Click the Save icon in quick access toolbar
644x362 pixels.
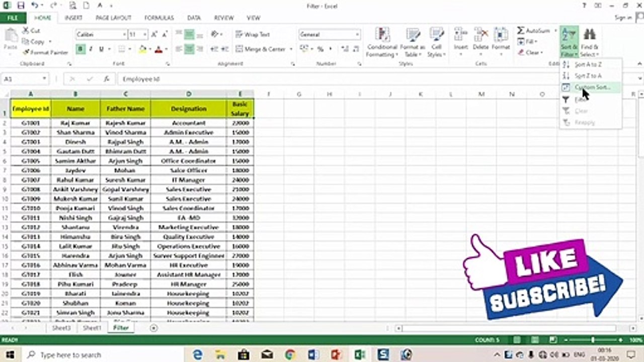tap(21, 6)
